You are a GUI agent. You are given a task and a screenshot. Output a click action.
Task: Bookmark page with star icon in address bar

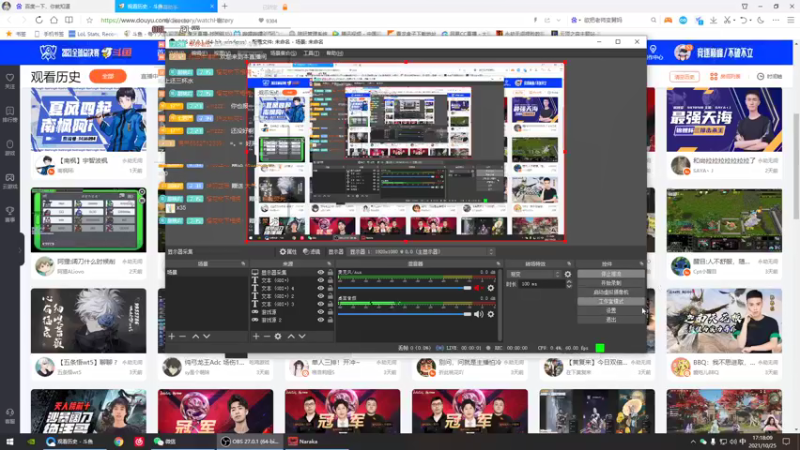pyautogui.click(x=89, y=20)
